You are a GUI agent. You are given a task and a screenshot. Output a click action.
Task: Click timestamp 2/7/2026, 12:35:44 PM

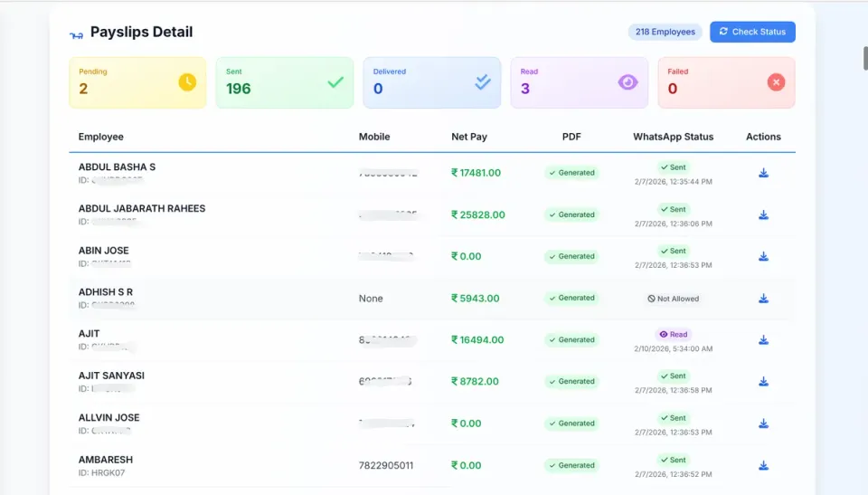pyautogui.click(x=673, y=182)
